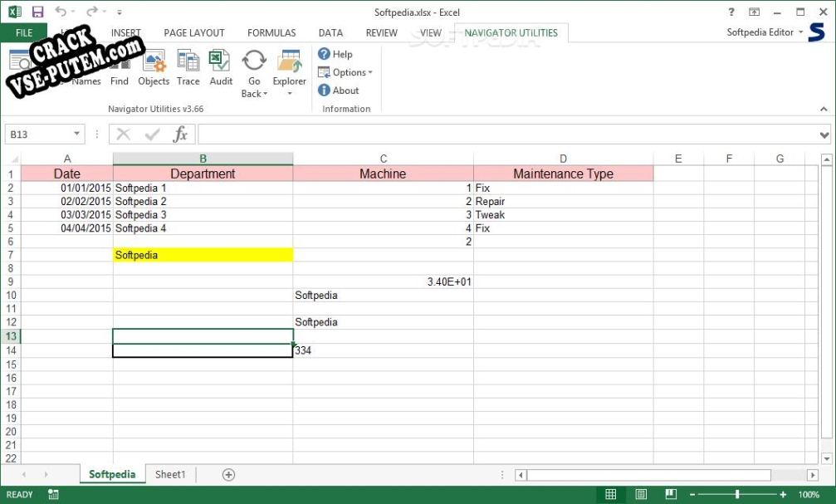Click the Enter checkmark icon
The width and height of the screenshot is (836, 504).
(152, 134)
